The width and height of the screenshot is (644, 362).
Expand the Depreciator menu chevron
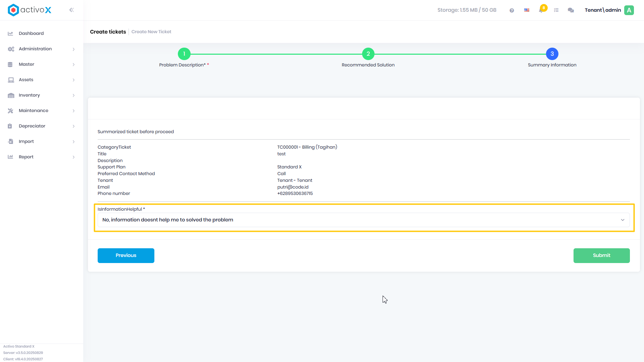point(73,126)
